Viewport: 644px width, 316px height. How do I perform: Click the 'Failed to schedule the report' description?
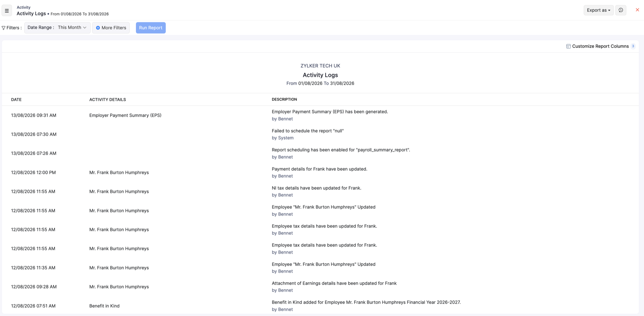pyautogui.click(x=308, y=131)
